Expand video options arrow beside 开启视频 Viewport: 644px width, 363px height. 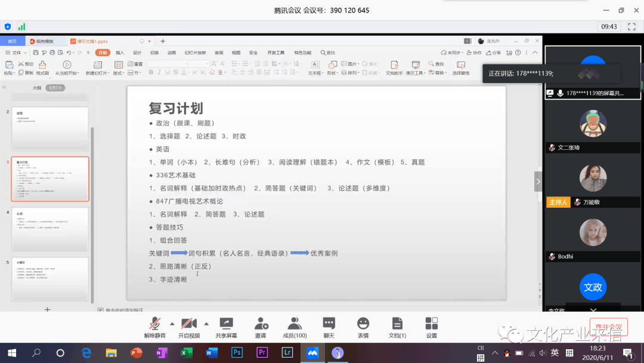(x=206, y=324)
